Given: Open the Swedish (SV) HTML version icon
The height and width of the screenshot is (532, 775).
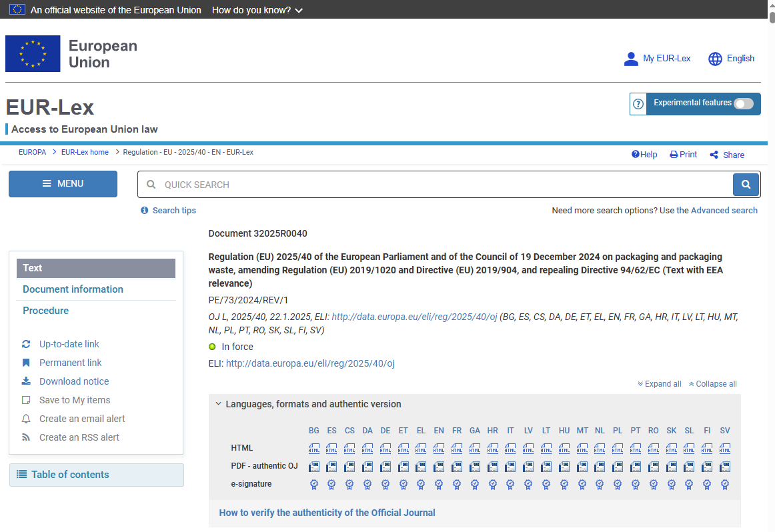Looking at the screenshot, I should pos(724,449).
